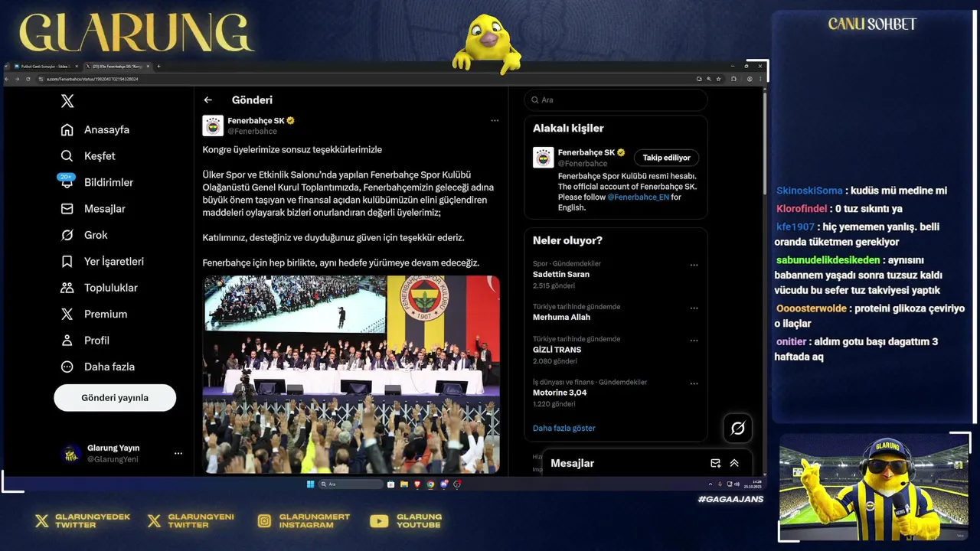Expand the Mesajlar drawer with the chevrons
The height and width of the screenshot is (551, 980).
coord(734,463)
